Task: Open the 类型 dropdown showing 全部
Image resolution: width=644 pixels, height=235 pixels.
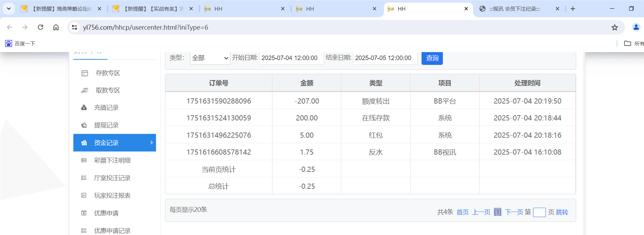Action: pyautogui.click(x=210, y=58)
